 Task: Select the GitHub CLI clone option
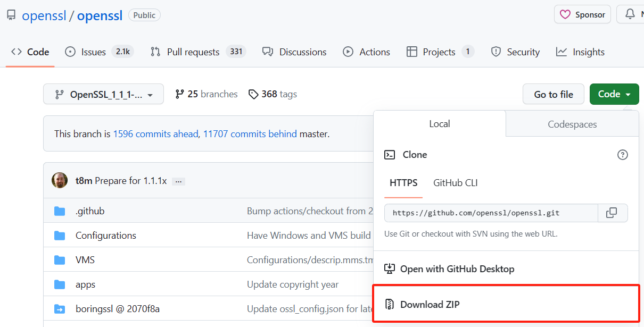pyautogui.click(x=456, y=183)
